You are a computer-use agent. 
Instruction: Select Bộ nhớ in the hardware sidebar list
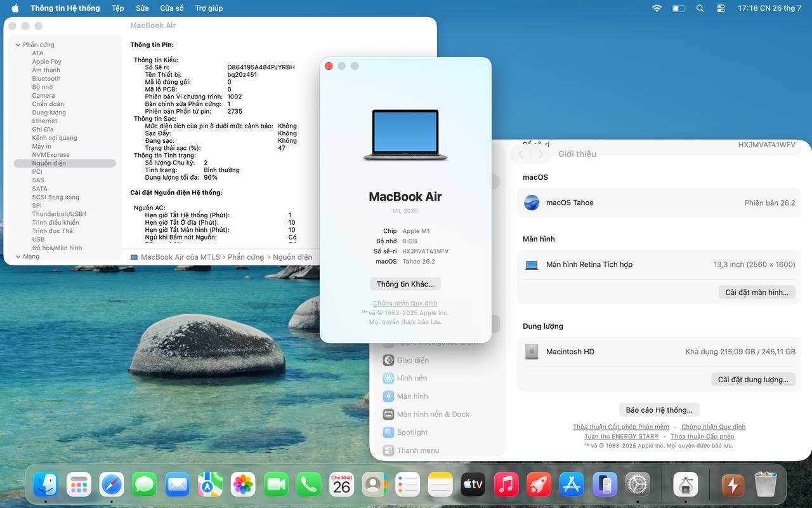[x=43, y=87]
